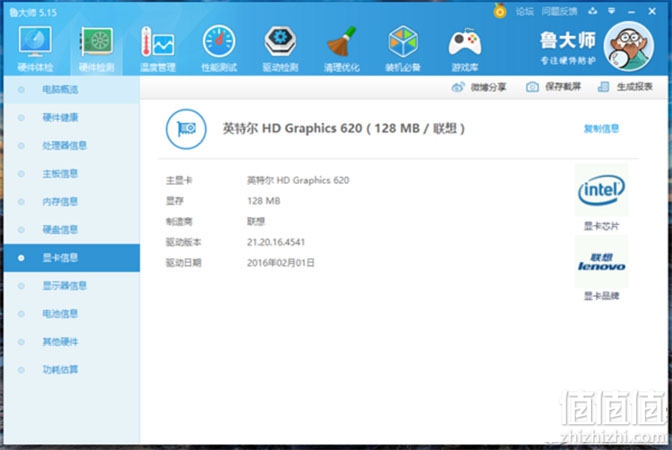The height and width of the screenshot is (450, 672).
Task: Select 硬盘信息 in the sidebar
Action: pos(72,230)
